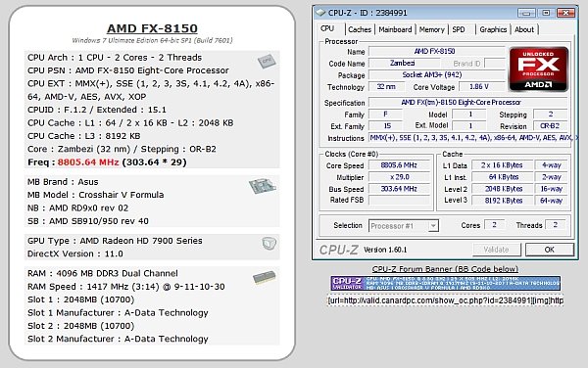Click the Bus Speed value 303.64 MHz

399,189
